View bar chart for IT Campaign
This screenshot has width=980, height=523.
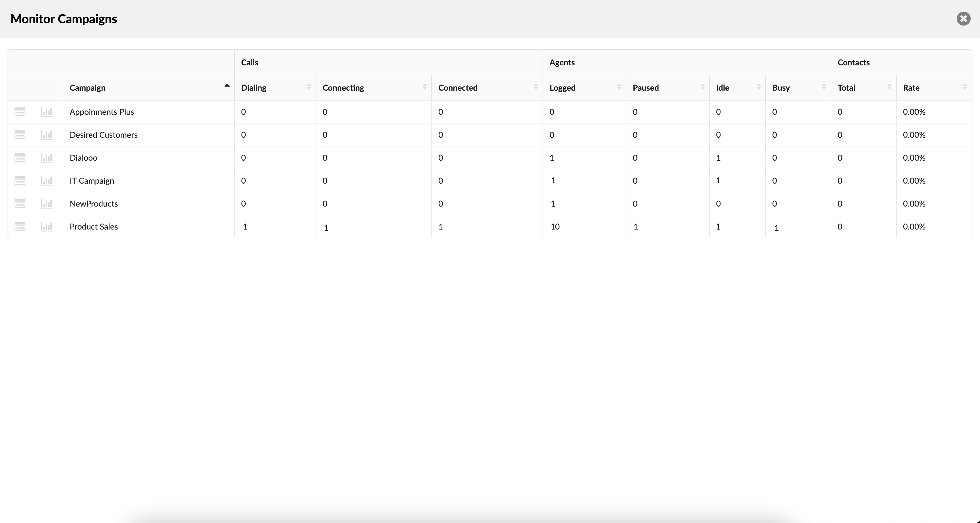(x=47, y=180)
